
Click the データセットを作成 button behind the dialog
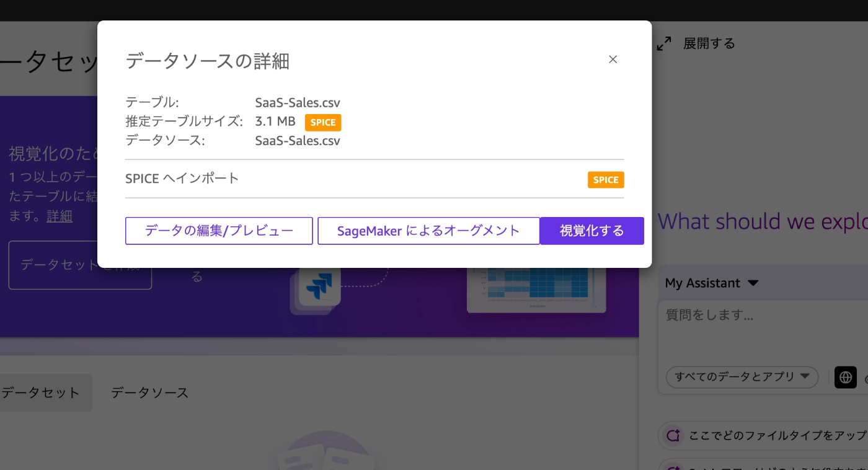pyautogui.click(x=80, y=265)
